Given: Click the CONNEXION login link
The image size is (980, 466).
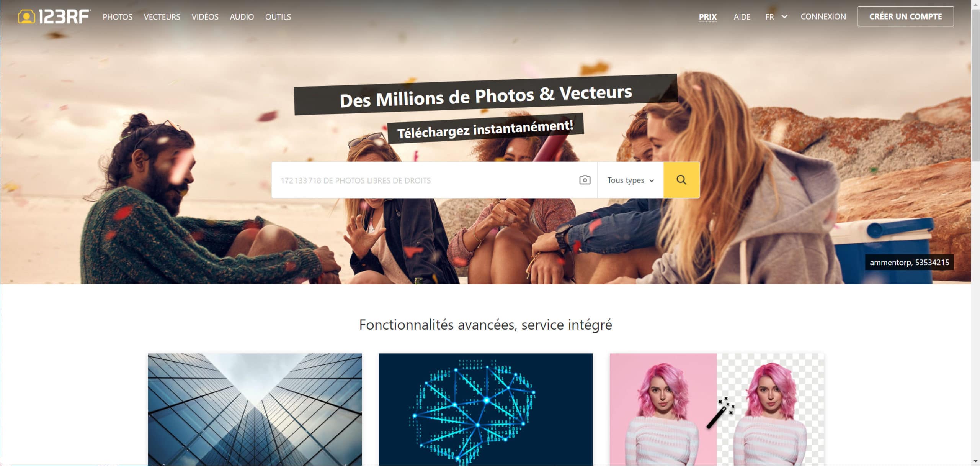Looking at the screenshot, I should [x=823, y=16].
